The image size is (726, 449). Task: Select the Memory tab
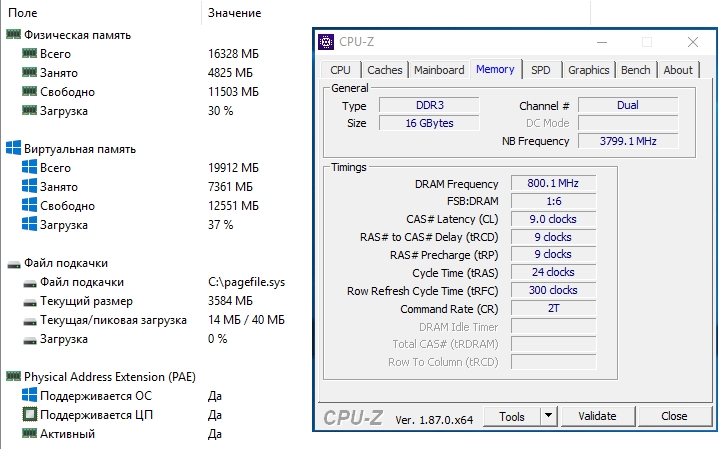tap(495, 69)
